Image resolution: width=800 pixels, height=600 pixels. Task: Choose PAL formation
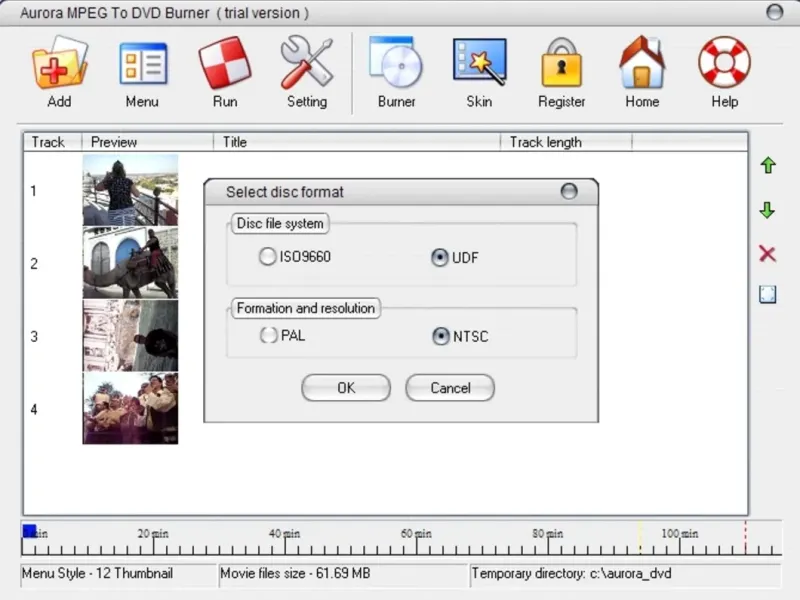pos(283,335)
